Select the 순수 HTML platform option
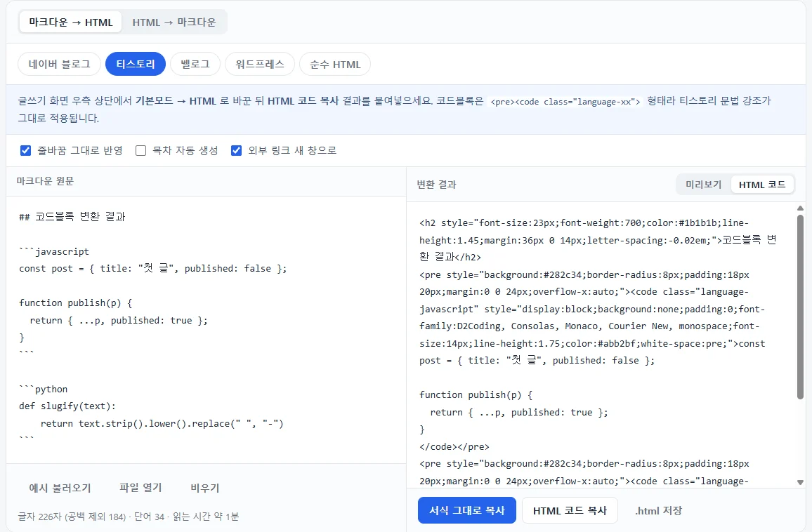 [x=335, y=64]
